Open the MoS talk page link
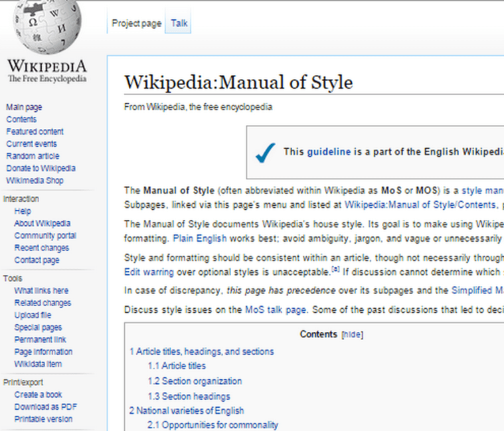The height and width of the screenshot is (431, 504). point(276,309)
